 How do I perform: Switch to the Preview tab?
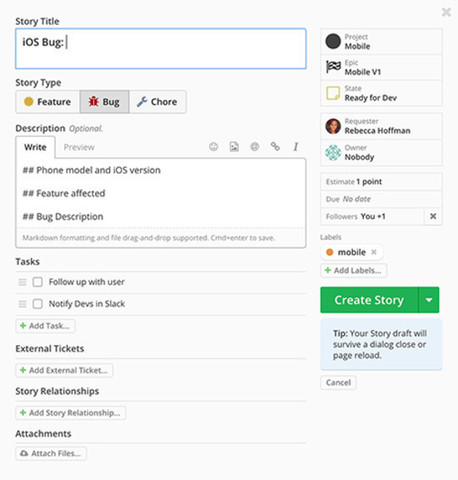(x=79, y=147)
